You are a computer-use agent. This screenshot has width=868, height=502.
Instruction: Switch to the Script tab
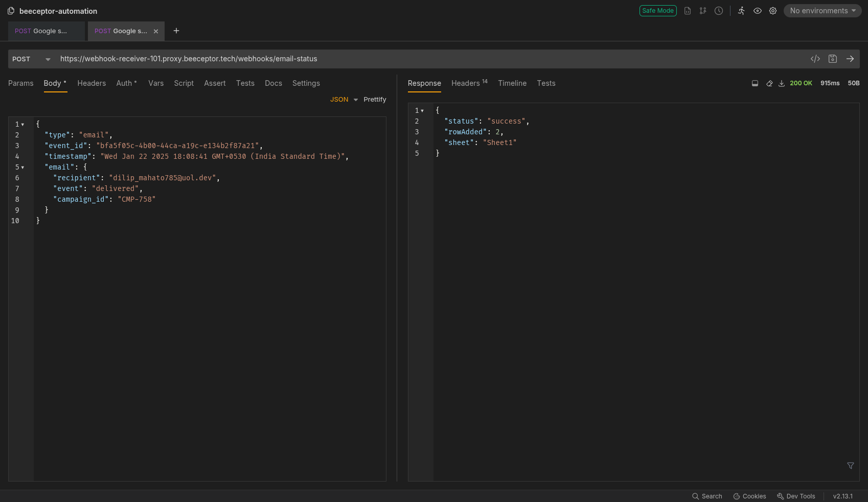coord(184,83)
